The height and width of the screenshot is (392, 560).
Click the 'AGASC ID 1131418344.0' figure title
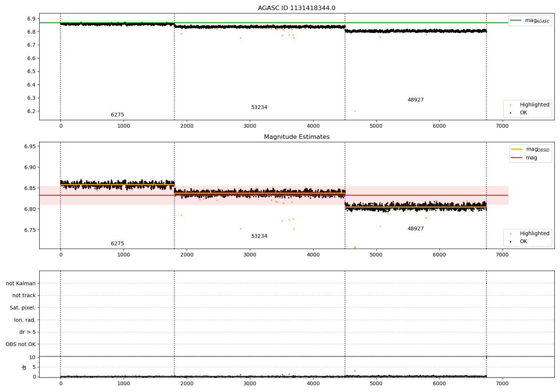pos(296,8)
